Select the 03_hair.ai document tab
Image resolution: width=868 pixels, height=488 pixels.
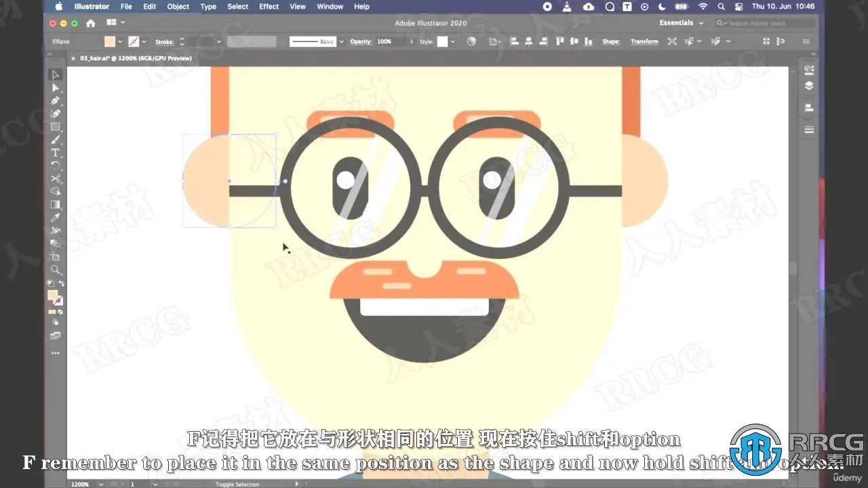136,58
